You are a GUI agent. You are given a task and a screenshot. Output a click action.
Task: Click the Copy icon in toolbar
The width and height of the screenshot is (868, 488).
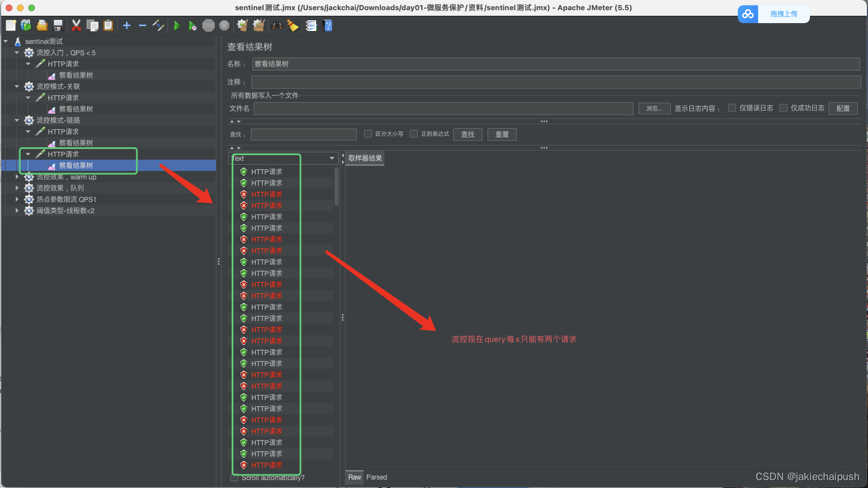[92, 25]
